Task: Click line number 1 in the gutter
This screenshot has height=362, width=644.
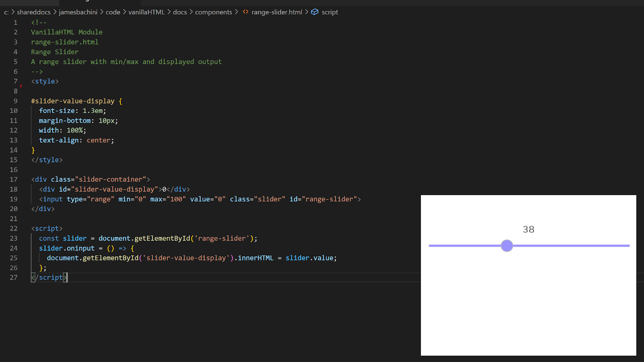Action: (x=15, y=23)
